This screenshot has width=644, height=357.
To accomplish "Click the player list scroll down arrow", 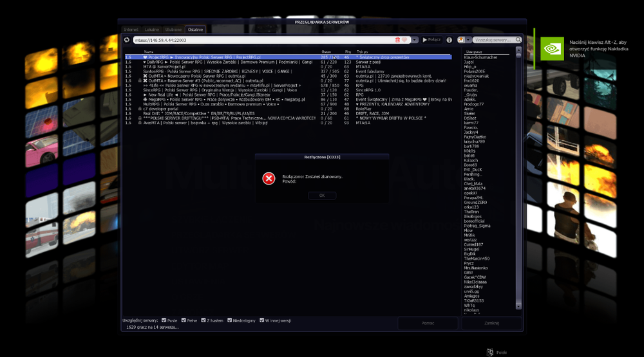I will click(518, 307).
